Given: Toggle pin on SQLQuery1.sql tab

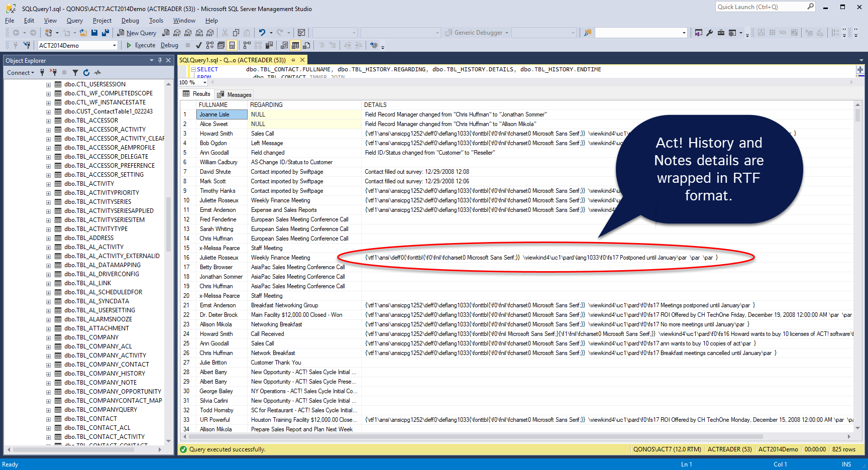Looking at the screenshot, I should point(293,60).
